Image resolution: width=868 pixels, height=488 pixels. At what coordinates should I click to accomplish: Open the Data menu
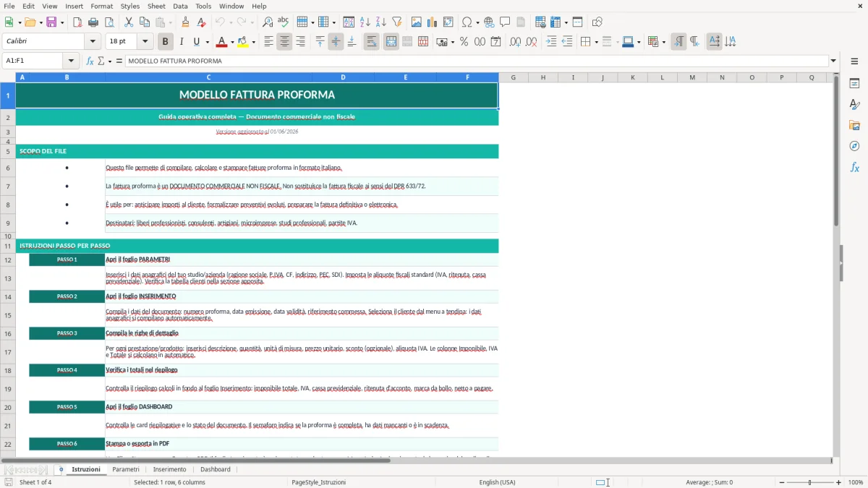point(181,6)
